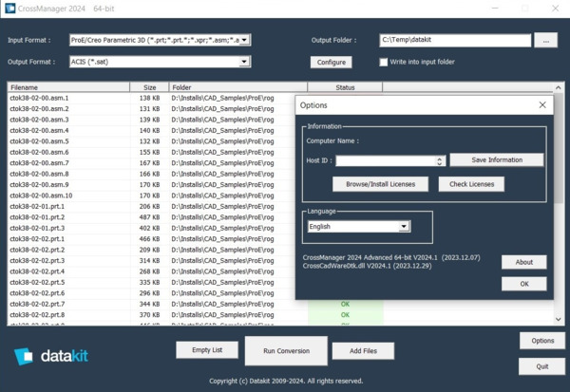Click the 138 KB size cell

149,98
